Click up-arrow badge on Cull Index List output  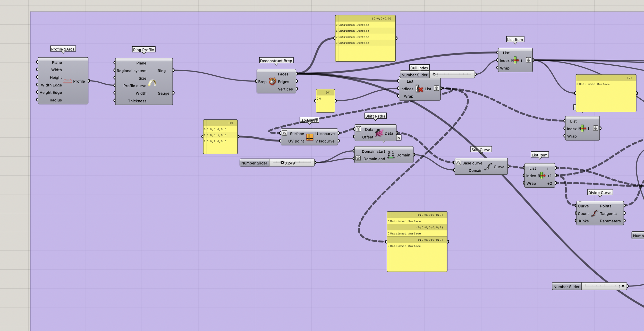point(436,88)
